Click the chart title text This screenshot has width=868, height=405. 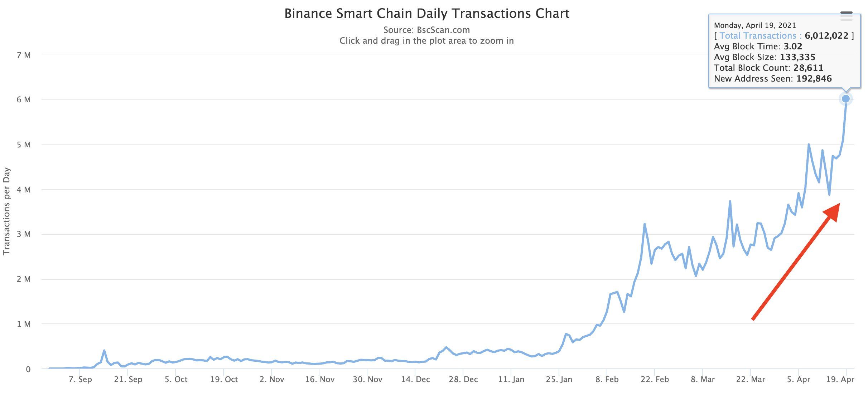click(x=427, y=14)
